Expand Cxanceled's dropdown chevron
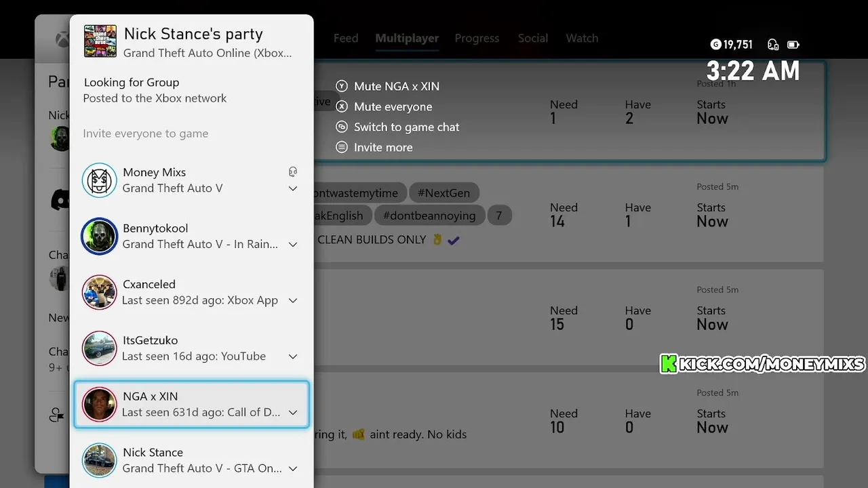Screen dimensions: 868x488 (x=293, y=300)
